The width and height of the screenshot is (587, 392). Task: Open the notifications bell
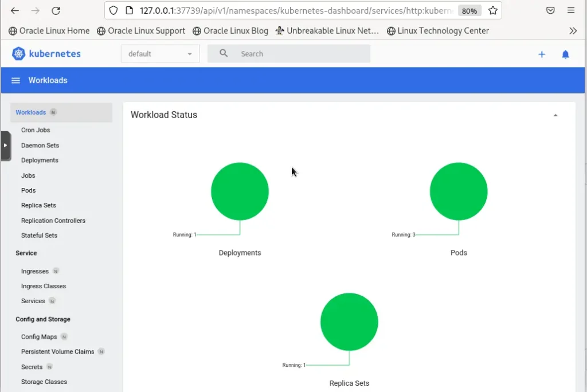pos(565,54)
